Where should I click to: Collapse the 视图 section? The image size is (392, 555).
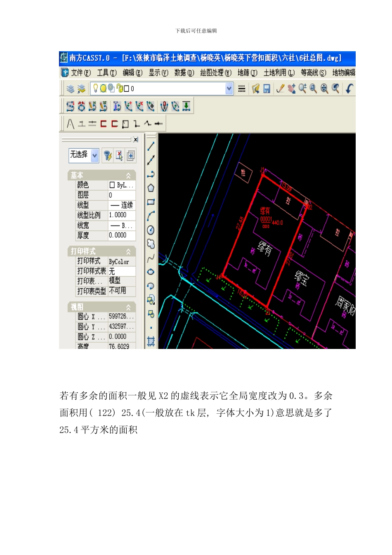click(128, 307)
